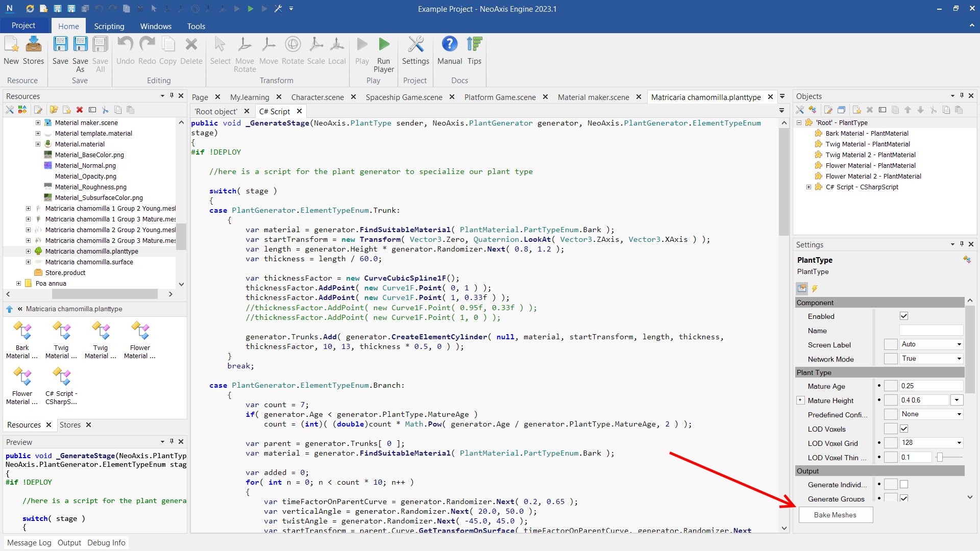This screenshot has height=551, width=980.
Task: Click the Mature Age input field
Action: click(x=930, y=386)
